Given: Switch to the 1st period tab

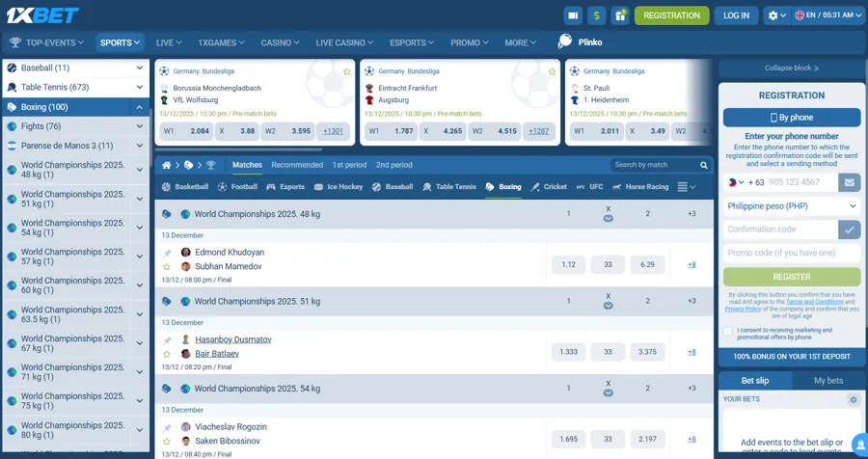Looking at the screenshot, I should tap(349, 165).
